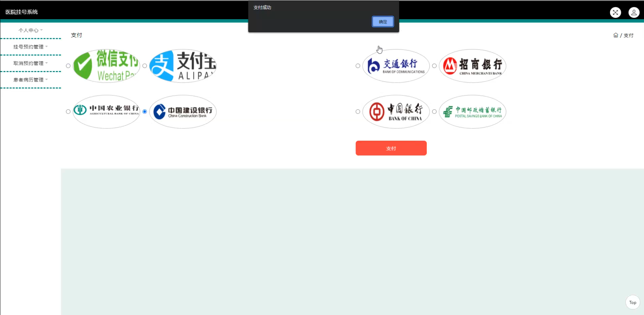This screenshot has width=644, height=315.
Task: Select the Postal Savings Bank radio button
Action: pos(434,112)
